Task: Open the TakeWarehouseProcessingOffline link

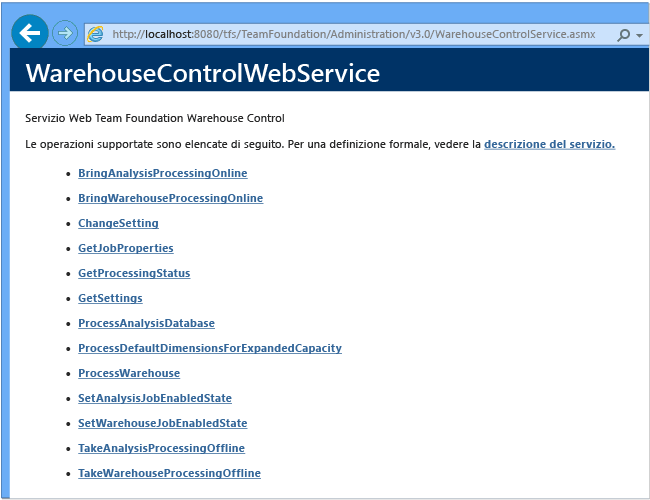Action: pos(169,473)
